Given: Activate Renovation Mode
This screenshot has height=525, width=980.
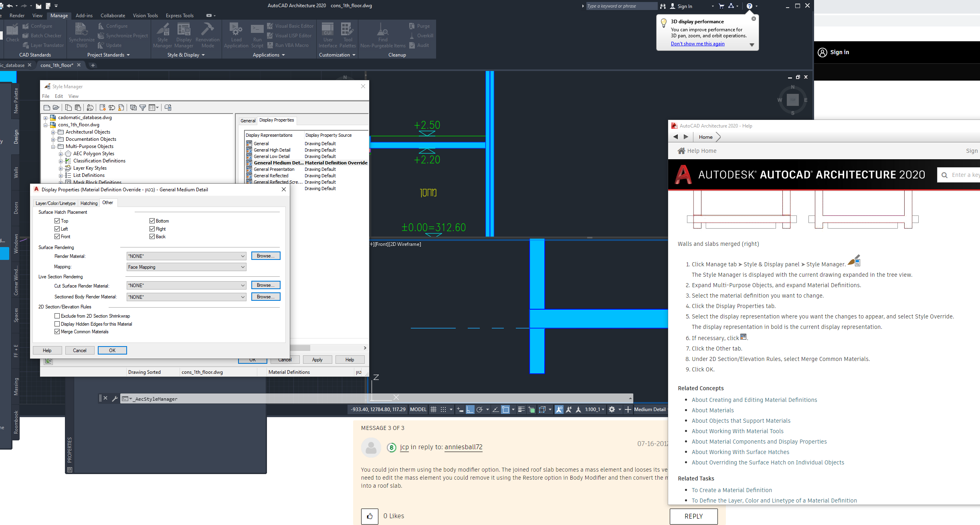Looking at the screenshot, I should [208, 35].
